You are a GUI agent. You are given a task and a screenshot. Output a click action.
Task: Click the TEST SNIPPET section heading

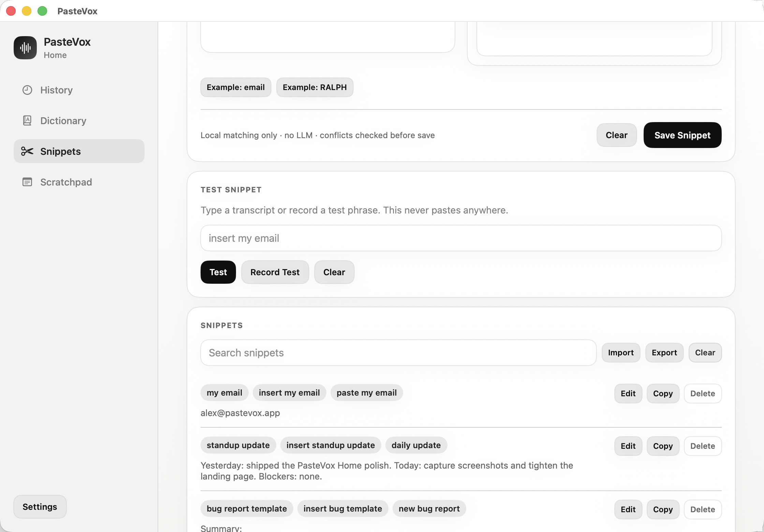coord(231,190)
